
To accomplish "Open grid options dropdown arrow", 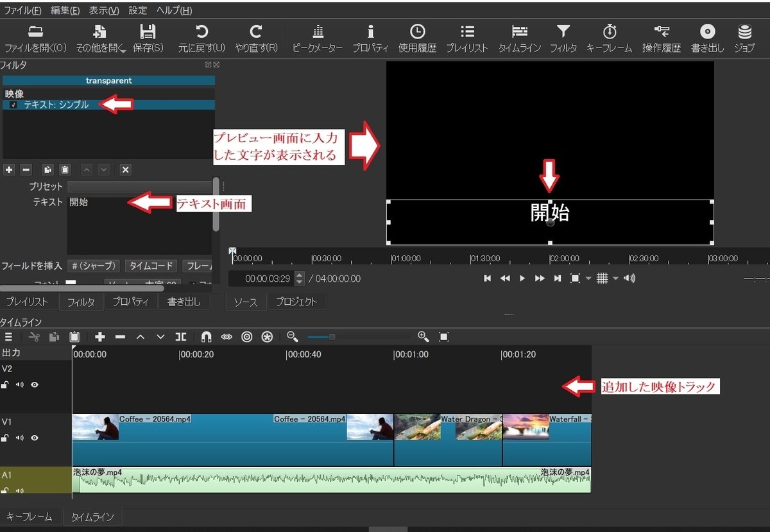I will coord(616,279).
